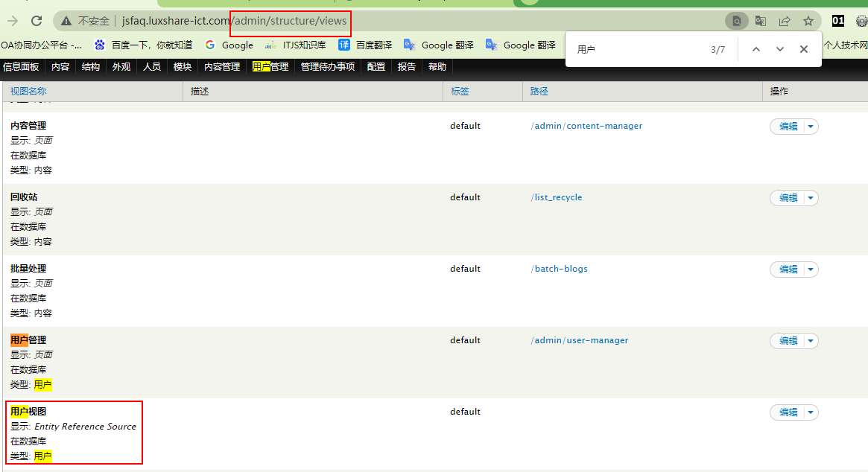
Task: Close the find-in-page bar
Action: pos(804,49)
